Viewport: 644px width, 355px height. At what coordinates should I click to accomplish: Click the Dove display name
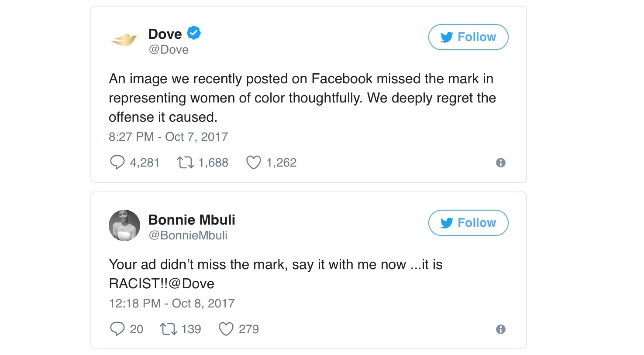(x=165, y=34)
